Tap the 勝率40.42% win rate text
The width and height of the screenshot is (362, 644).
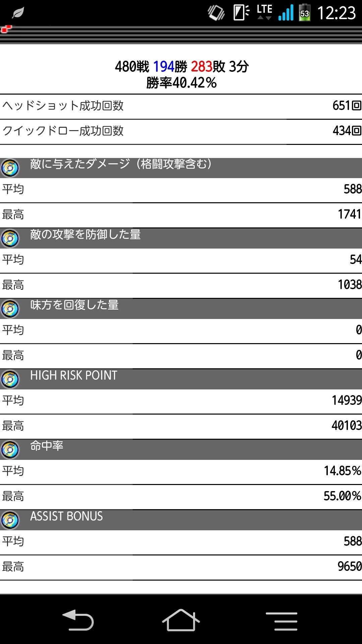pos(181,83)
